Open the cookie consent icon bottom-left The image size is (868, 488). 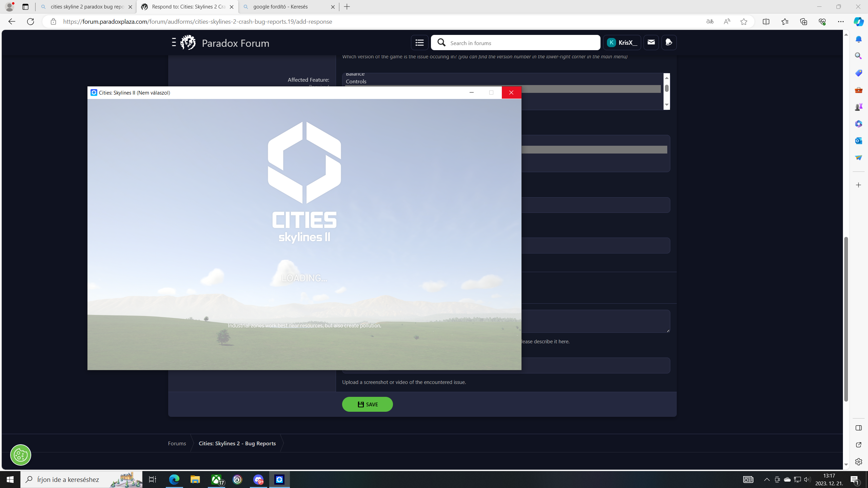coord(20,455)
